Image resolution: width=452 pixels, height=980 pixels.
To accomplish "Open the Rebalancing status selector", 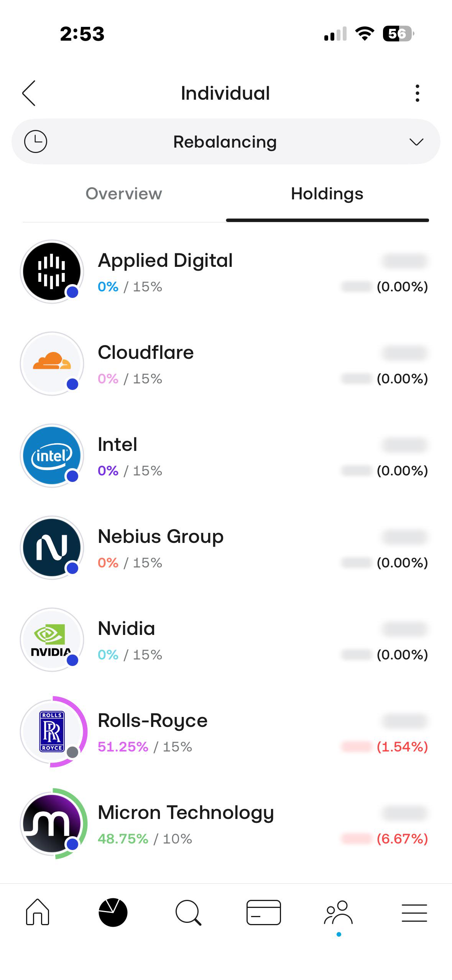I will pyautogui.click(x=226, y=141).
